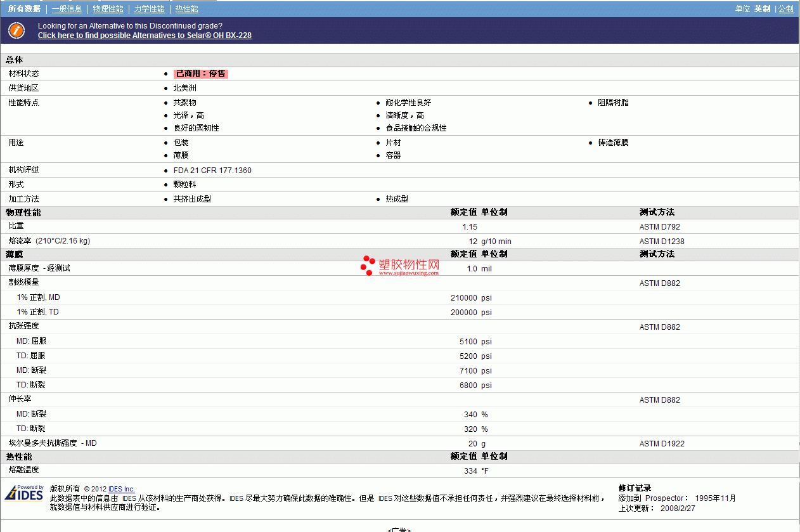
Task: Click the 熔融温度 row label
Action: click(23, 470)
